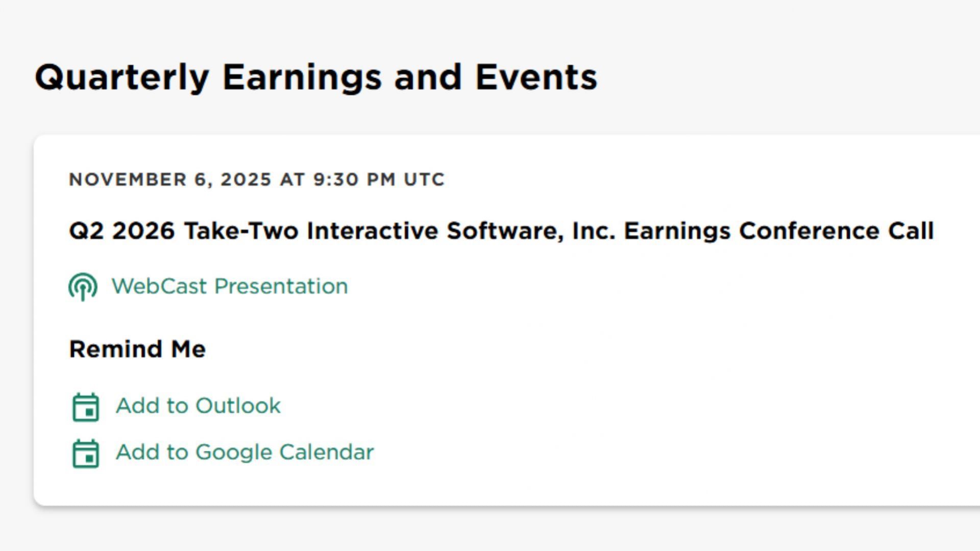980x551 pixels.
Task: Click the webcast broadcast antenna icon
Action: [x=83, y=286]
